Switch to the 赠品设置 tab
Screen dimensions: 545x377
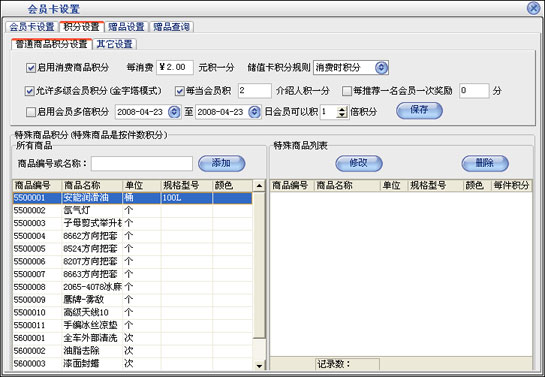(x=126, y=27)
